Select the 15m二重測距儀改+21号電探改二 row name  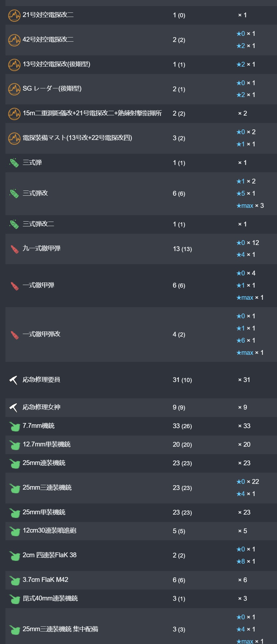[x=92, y=113]
